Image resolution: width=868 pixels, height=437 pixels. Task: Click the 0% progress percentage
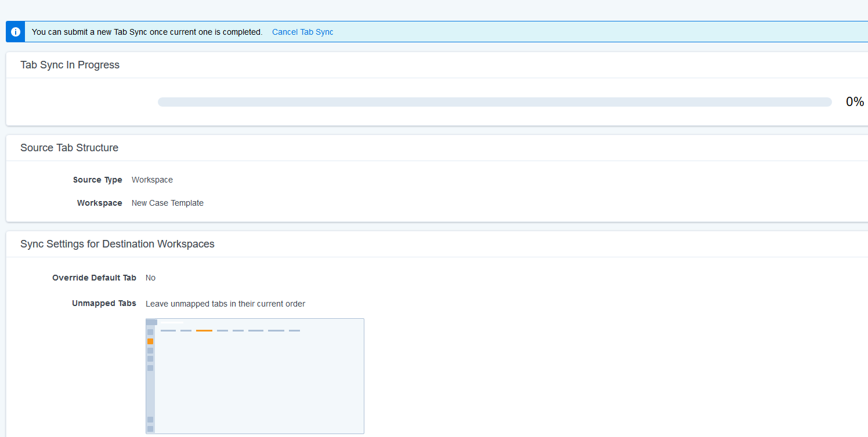[x=854, y=102]
